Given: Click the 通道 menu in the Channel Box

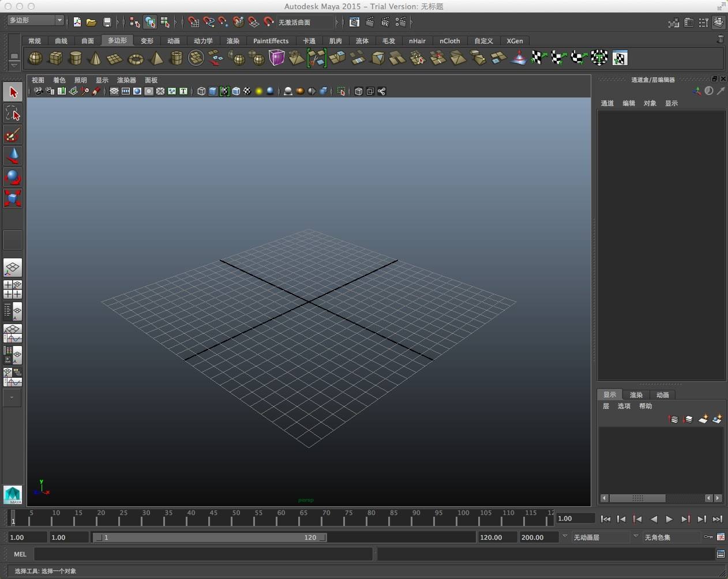Looking at the screenshot, I should (x=607, y=103).
